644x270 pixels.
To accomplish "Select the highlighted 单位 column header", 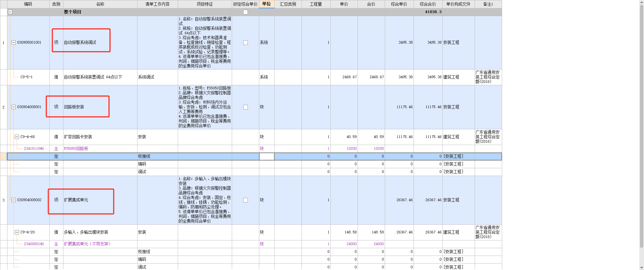I will coord(267,4).
